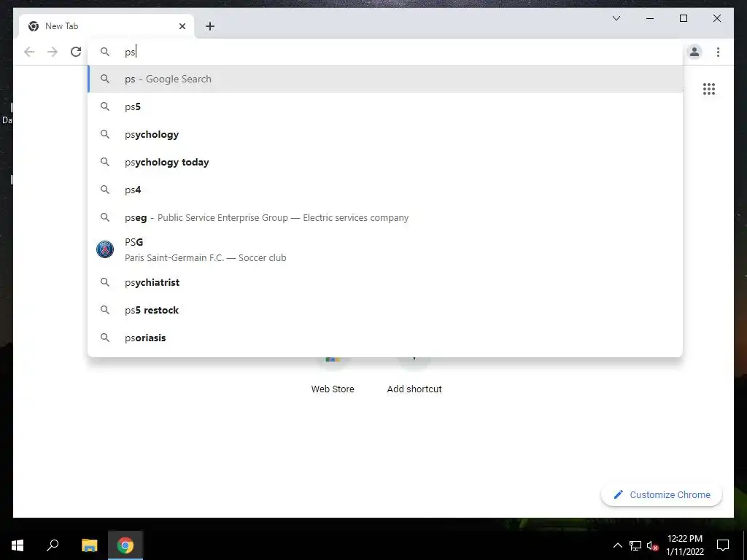Open the muted volume tray icon

652,545
